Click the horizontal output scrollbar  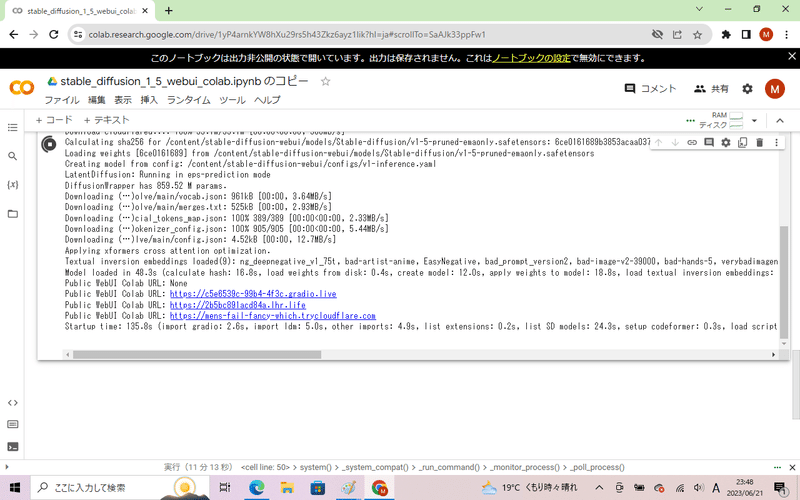(197, 354)
